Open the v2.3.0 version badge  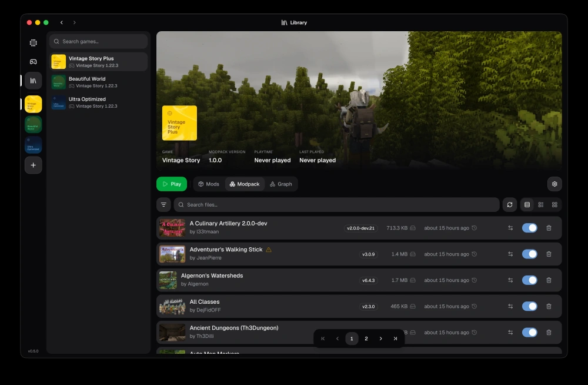[368, 307]
